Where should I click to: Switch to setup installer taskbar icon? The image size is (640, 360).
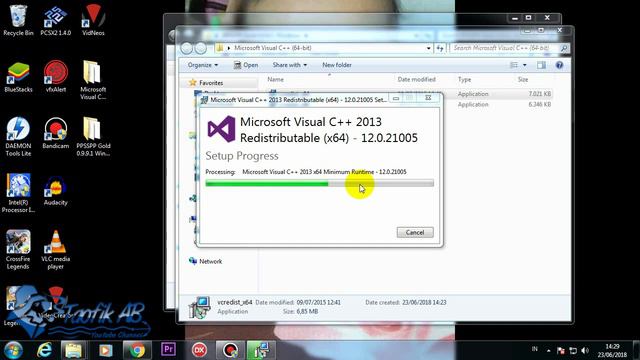click(260, 350)
